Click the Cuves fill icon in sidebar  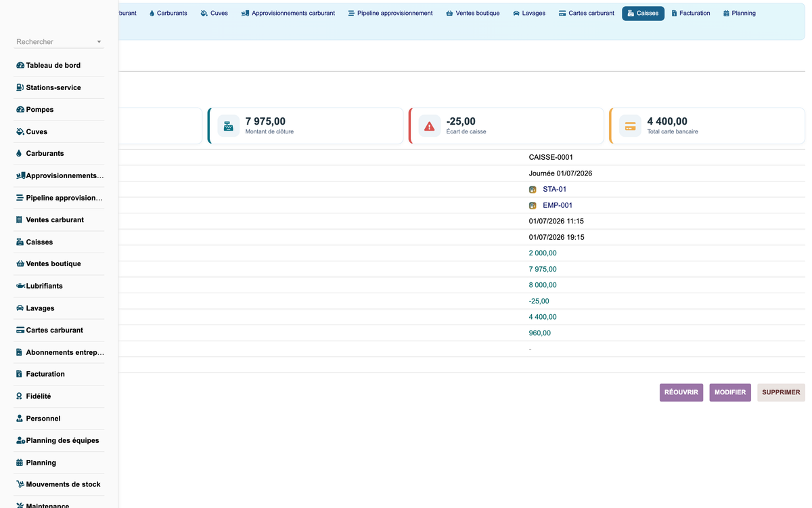tap(20, 131)
